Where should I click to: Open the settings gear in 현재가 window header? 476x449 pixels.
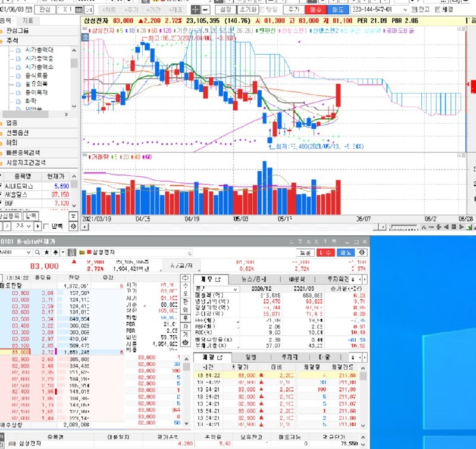[x=362, y=252]
